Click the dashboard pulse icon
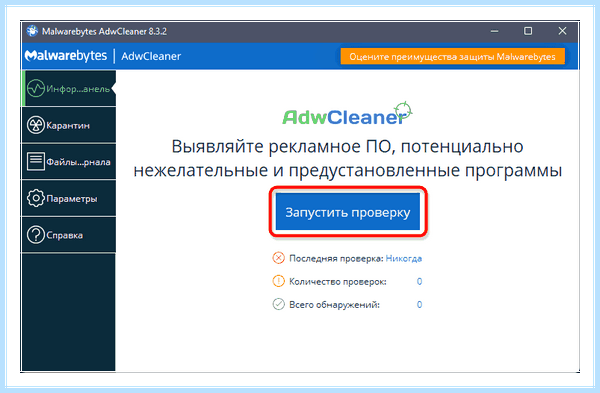Image resolution: width=600 pixels, height=393 pixels. click(36, 88)
